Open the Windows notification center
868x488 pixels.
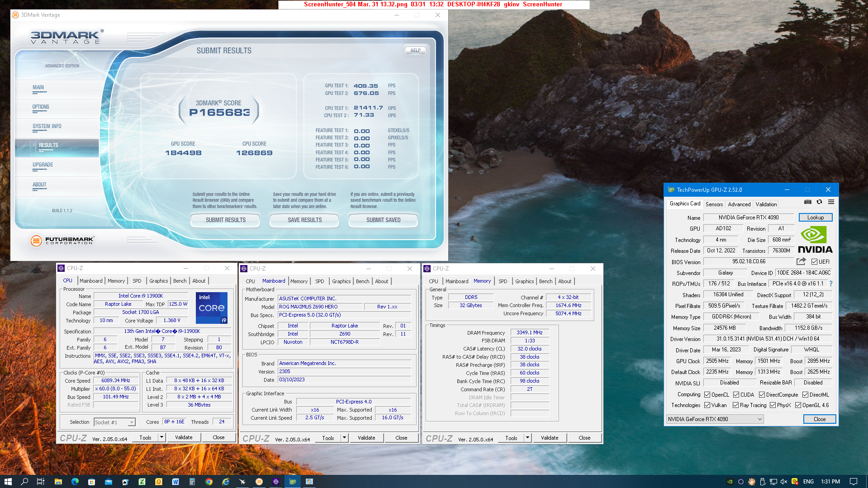pos(854,482)
